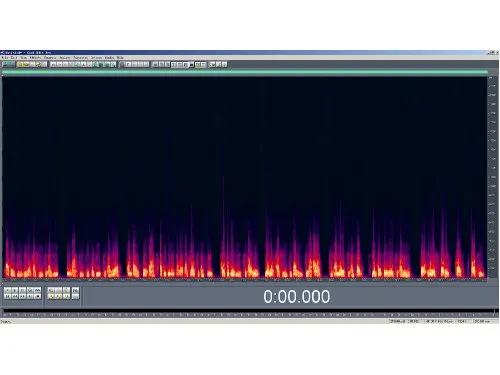Image resolution: width=500 pixels, height=375 pixels.
Task: Open the Effects menu
Action: click(x=35, y=58)
